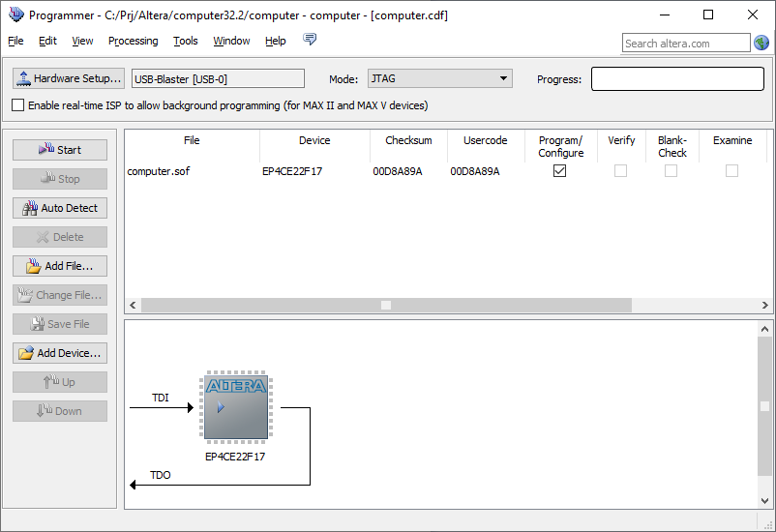Click the Programmer app icon in title bar
This screenshot has width=776, height=532.
coord(15,15)
